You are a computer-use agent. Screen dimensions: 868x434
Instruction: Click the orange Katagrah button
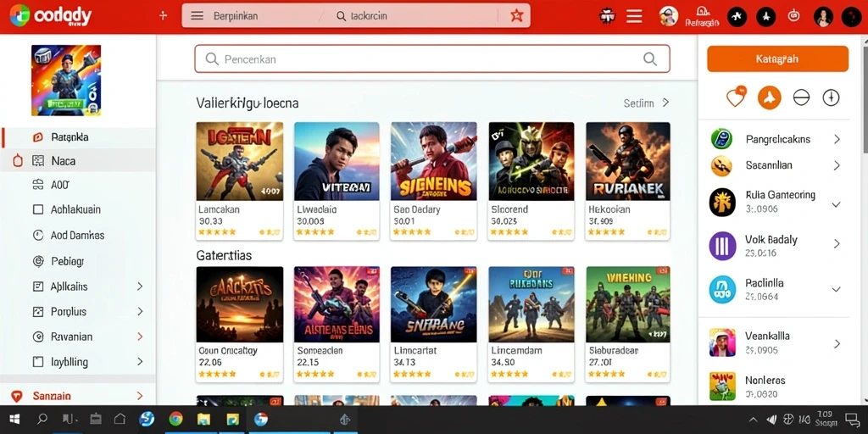point(777,58)
